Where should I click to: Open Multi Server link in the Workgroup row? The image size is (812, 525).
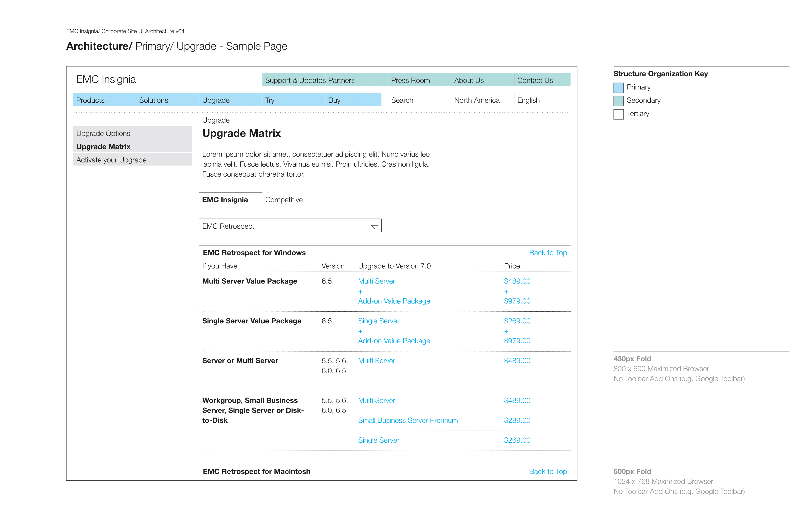(x=376, y=401)
